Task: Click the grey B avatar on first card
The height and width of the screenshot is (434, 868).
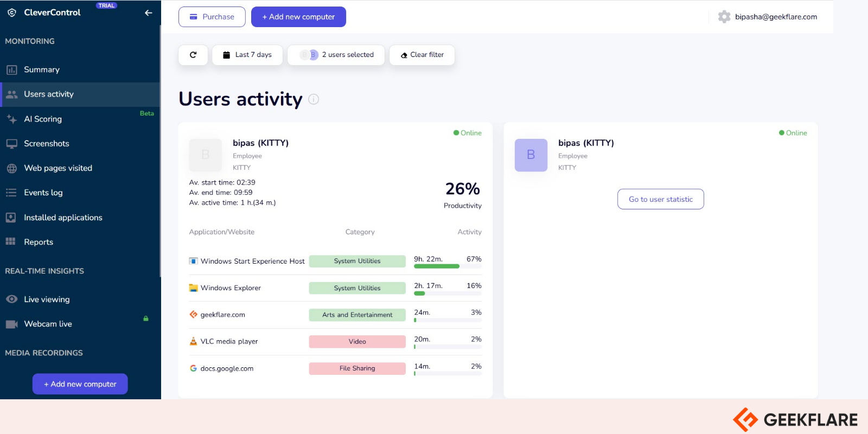Action: 206,155
